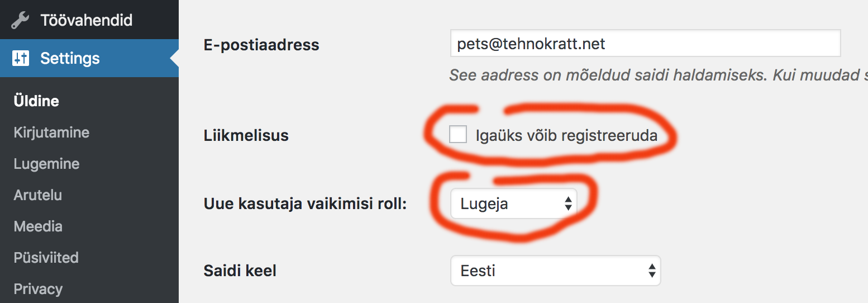The image size is (868, 303).
Task: Open Meedia settings page
Action: point(38,226)
